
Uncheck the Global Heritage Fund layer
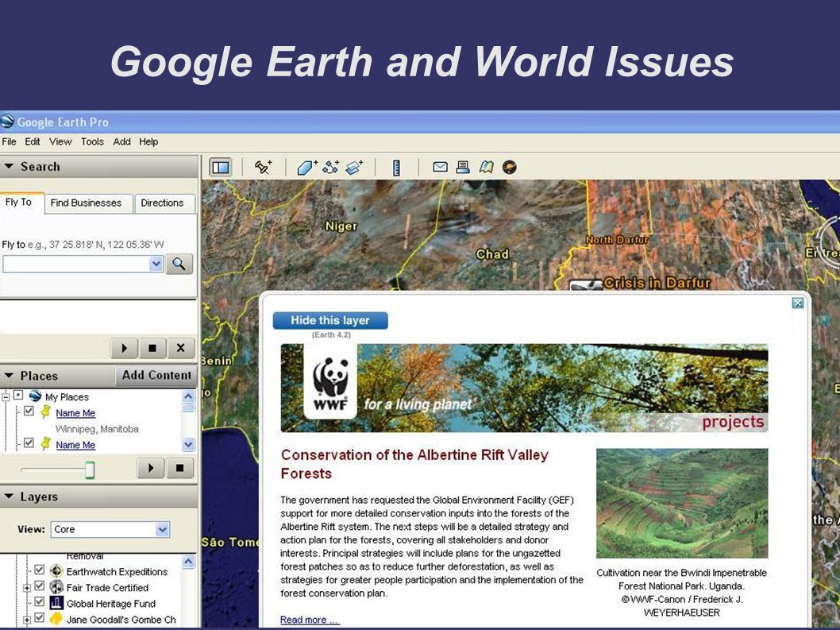pyautogui.click(x=40, y=601)
